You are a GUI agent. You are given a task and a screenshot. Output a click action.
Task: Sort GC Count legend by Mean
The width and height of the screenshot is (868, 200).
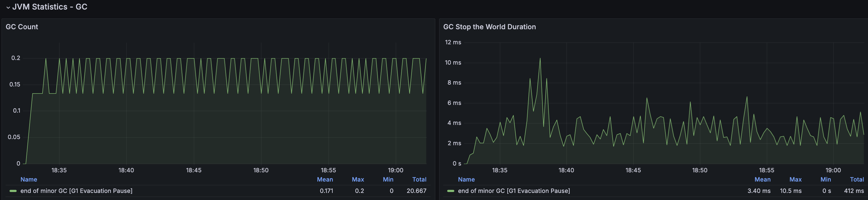(x=325, y=179)
